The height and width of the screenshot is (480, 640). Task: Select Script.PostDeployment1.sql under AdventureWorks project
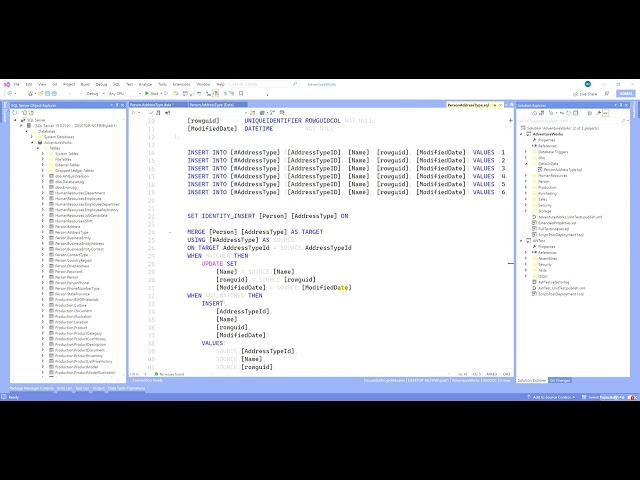tap(560, 235)
